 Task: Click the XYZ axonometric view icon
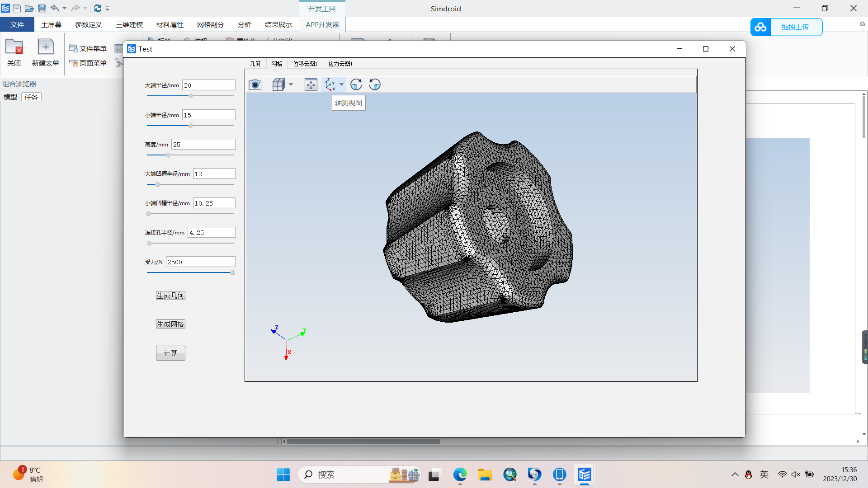tap(330, 84)
